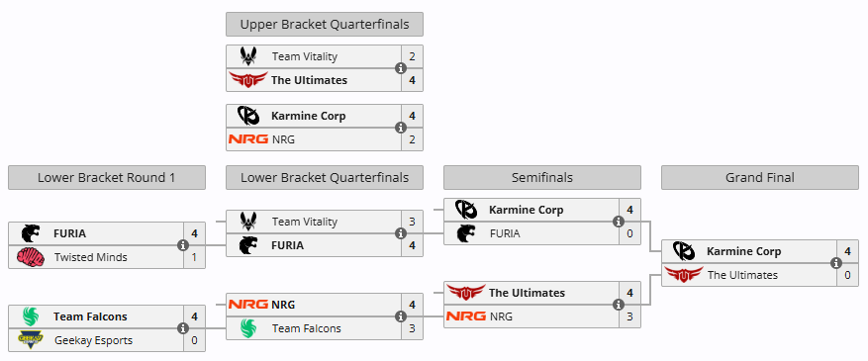Open info icon for Team Vitality vs FURIA match

(x=401, y=233)
